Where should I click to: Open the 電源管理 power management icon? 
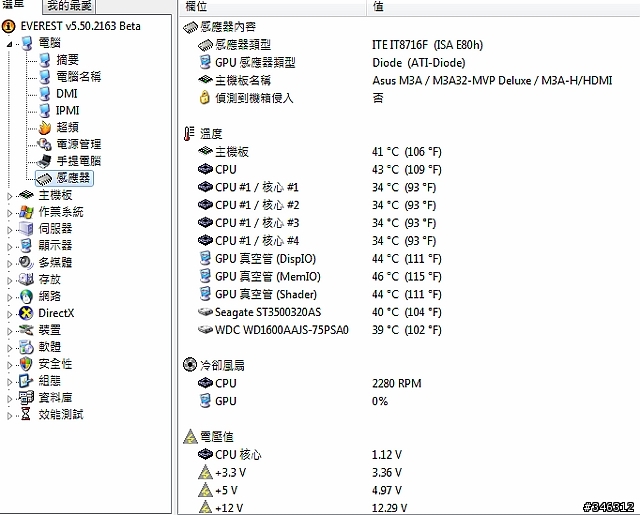click(44, 144)
